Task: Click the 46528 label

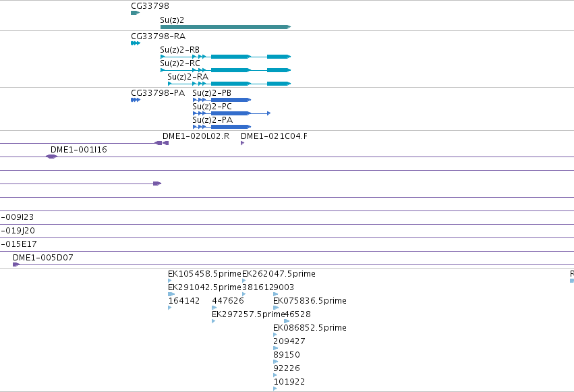Action: (x=297, y=314)
